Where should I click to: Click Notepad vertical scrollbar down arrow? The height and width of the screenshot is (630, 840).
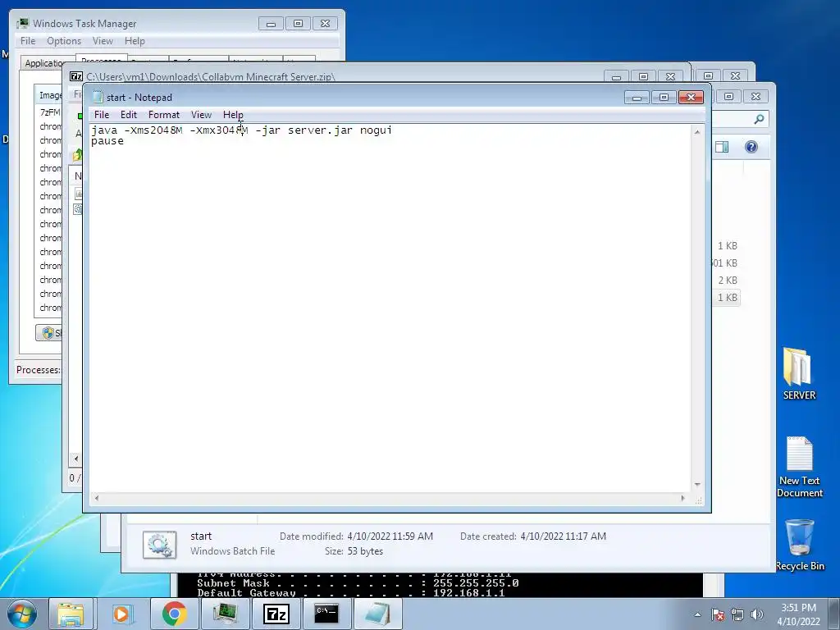(697, 484)
